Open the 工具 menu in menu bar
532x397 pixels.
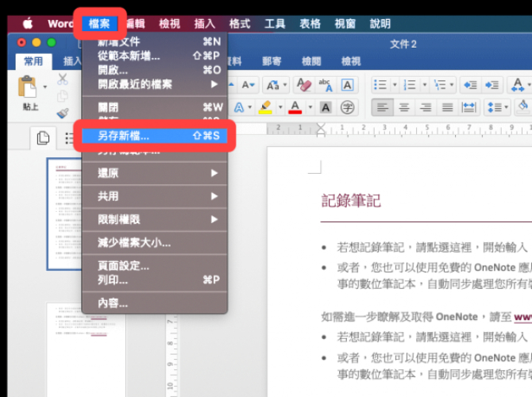275,24
